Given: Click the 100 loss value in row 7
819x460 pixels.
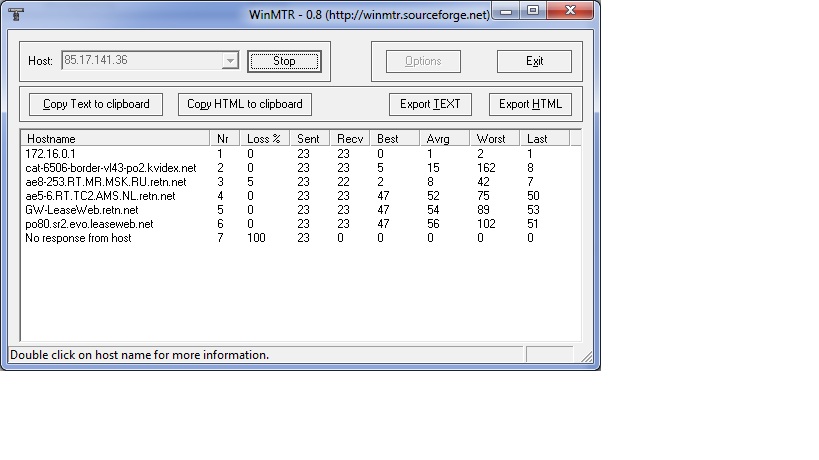Looking at the screenshot, I should (x=256, y=238).
